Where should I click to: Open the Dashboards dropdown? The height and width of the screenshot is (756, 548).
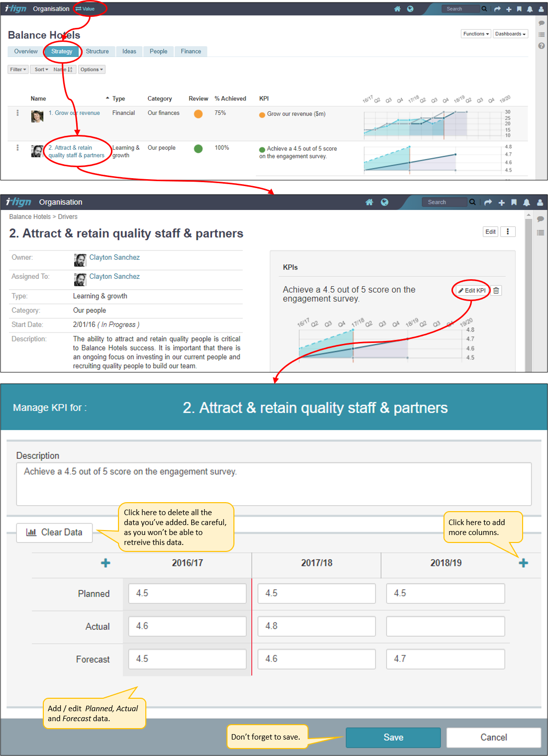click(x=510, y=34)
